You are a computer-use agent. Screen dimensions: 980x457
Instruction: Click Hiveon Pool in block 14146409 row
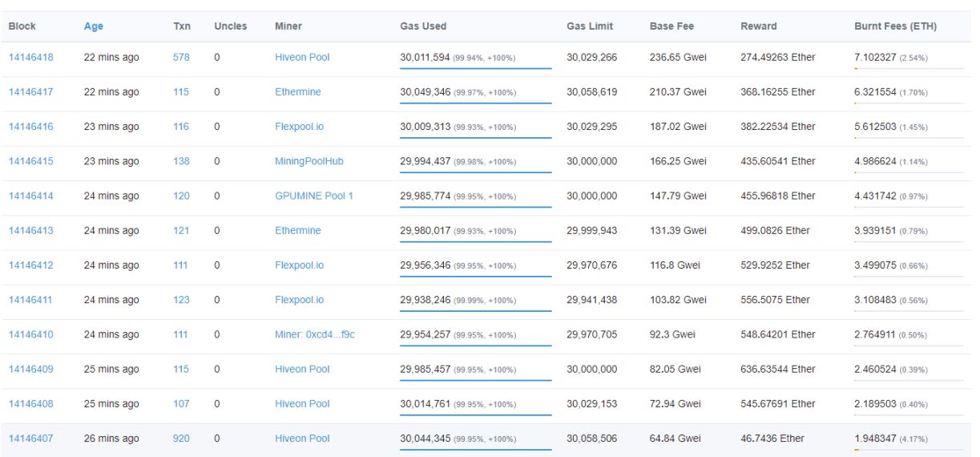pyautogui.click(x=302, y=370)
